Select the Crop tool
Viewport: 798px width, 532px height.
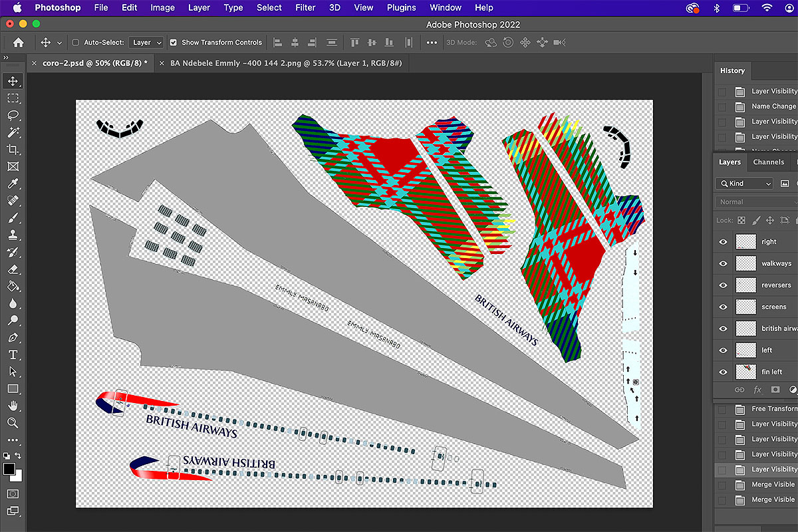pyautogui.click(x=13, y=149)
